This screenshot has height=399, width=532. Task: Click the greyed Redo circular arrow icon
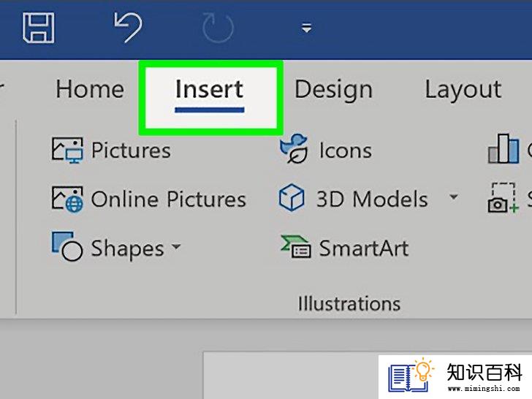[218, 28]
